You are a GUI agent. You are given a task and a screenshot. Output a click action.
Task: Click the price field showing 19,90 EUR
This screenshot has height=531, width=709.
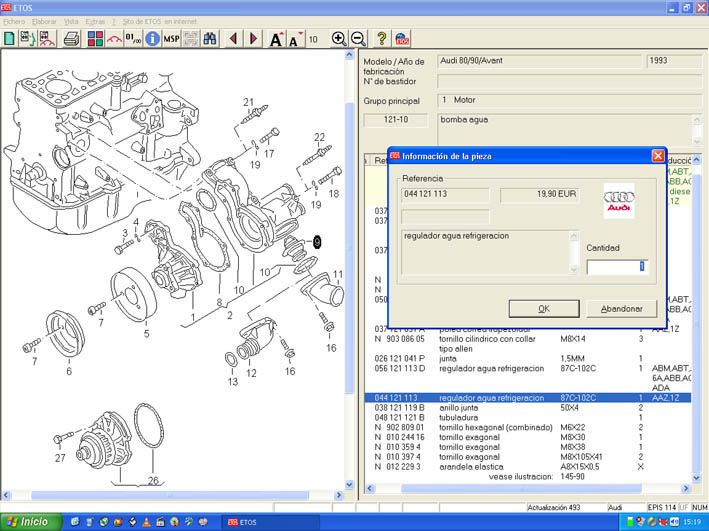[x=539, y=194]
